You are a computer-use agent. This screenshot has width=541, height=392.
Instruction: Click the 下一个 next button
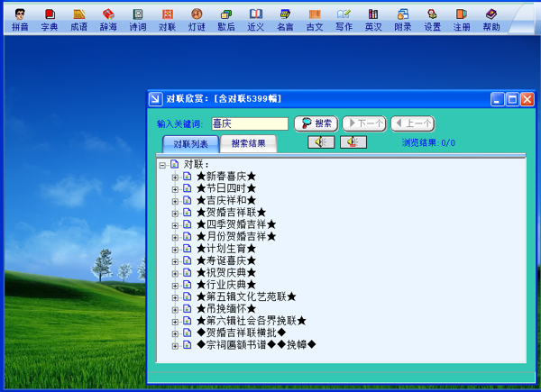pos(364,123)
